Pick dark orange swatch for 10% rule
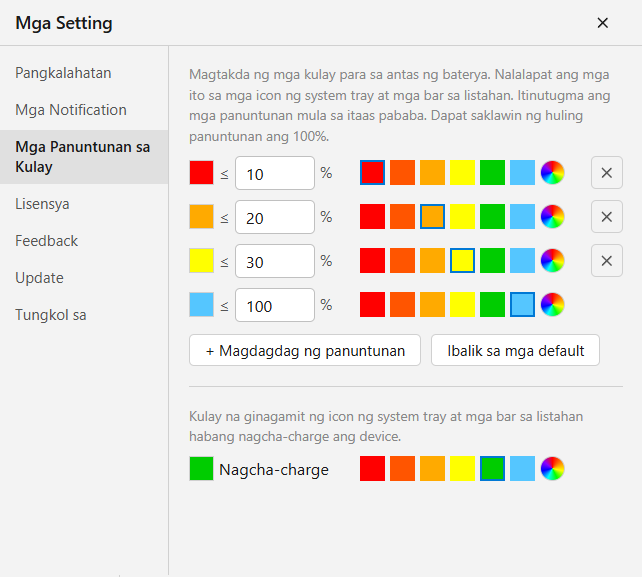The image size is (642, 577). [x=402, y=172]
